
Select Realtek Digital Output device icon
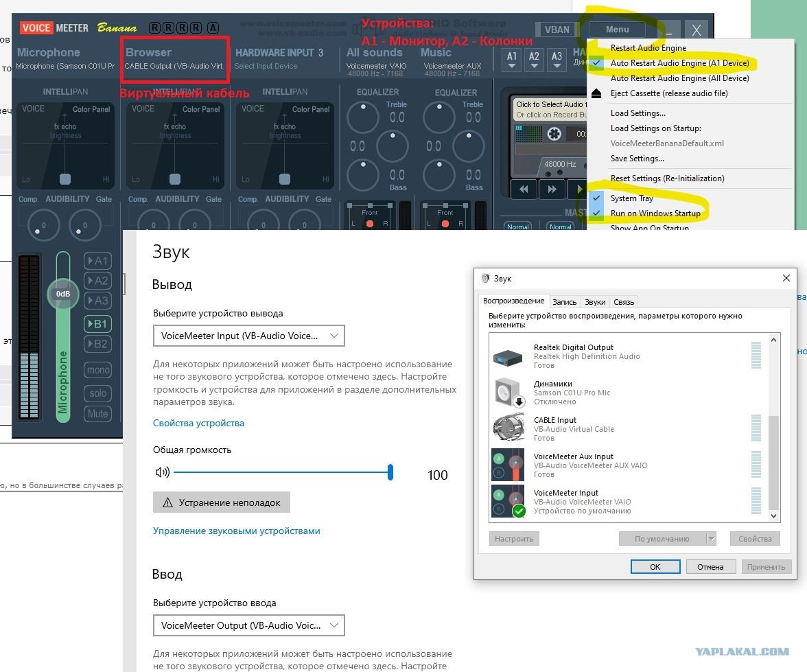coord(508,356)
